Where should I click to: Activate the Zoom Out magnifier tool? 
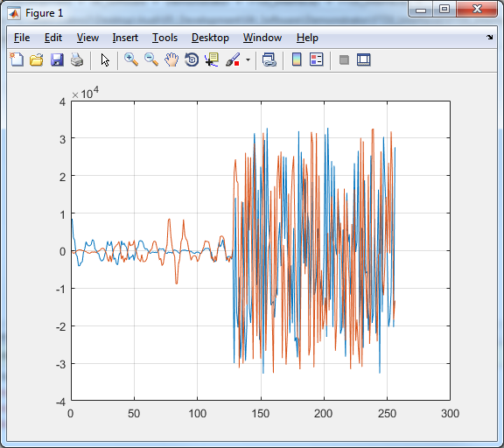[151, 59]
